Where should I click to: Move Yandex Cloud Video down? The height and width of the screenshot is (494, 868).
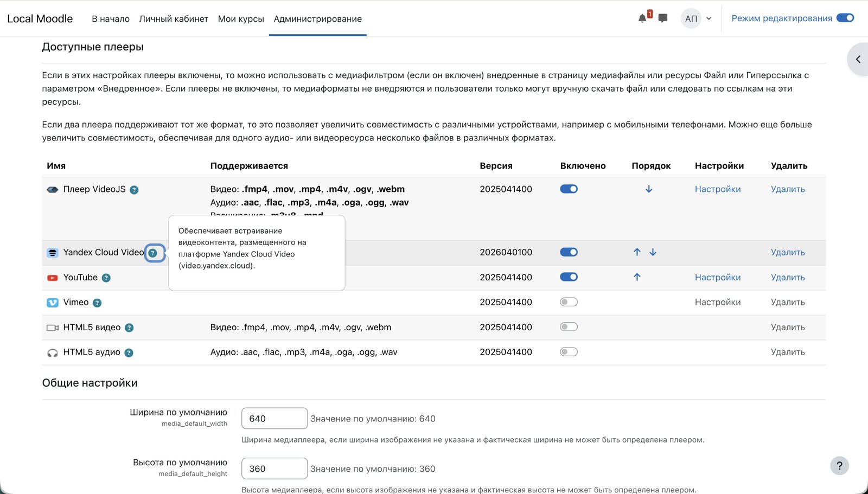pos(653,252)
